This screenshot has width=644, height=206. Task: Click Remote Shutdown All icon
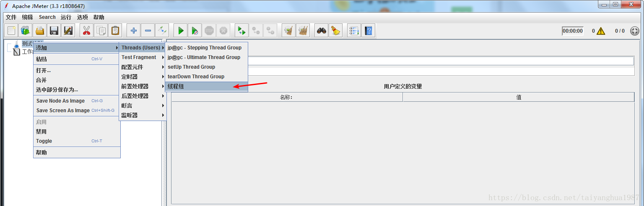[270, 31]
